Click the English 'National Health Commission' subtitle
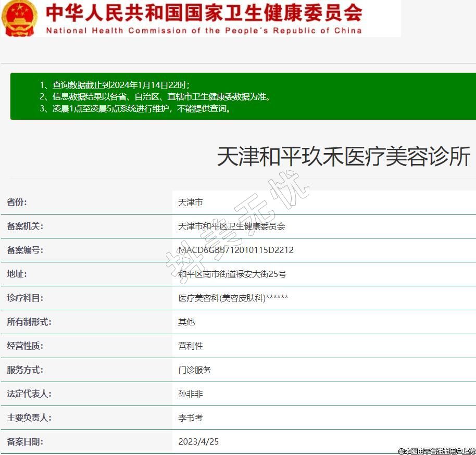 tap(204, 30)
